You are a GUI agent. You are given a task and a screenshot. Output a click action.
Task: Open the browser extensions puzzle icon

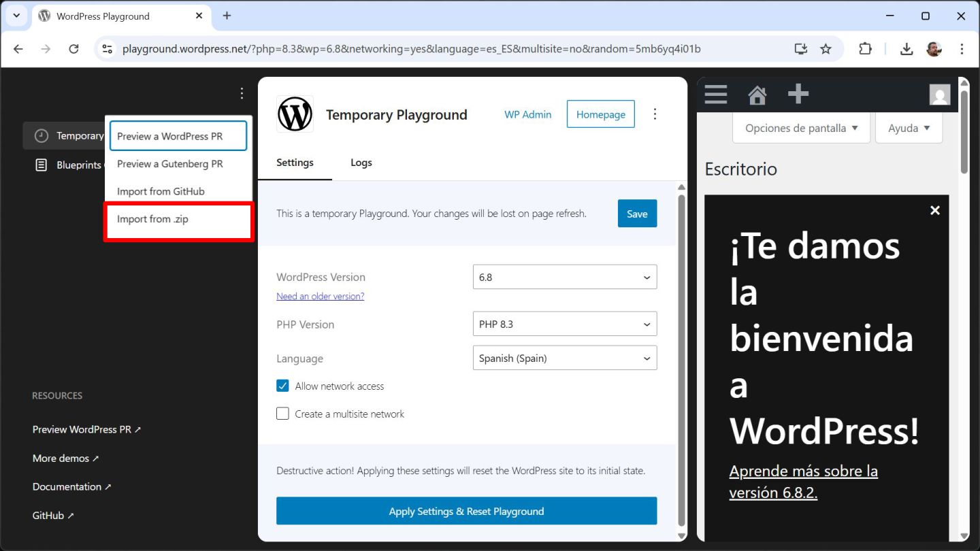865,49
